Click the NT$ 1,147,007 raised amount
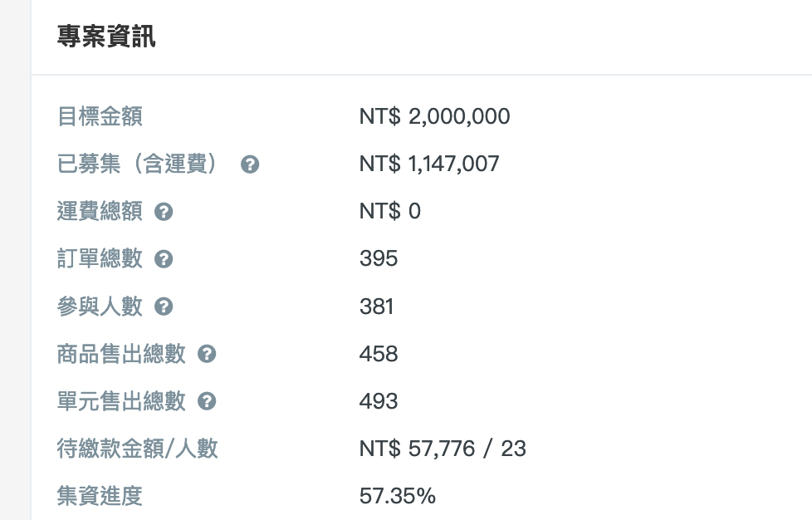This screenshot has width=812, height=520. pos(429,164)
